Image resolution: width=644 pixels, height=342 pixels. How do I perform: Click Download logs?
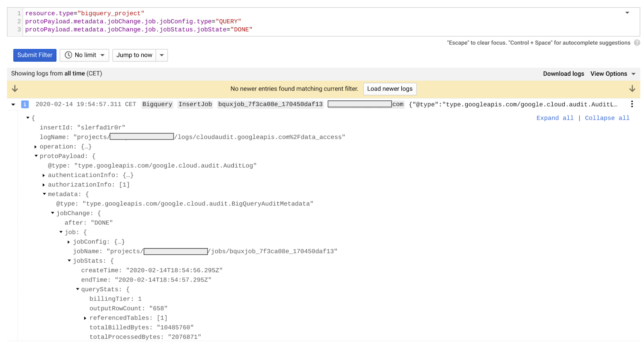[563, 74]
